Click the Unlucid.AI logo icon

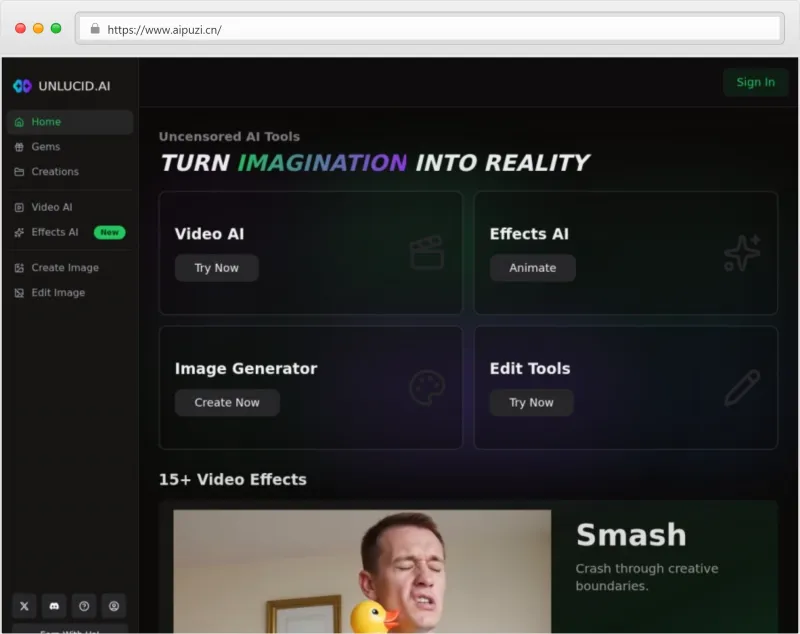coord(22,86)
